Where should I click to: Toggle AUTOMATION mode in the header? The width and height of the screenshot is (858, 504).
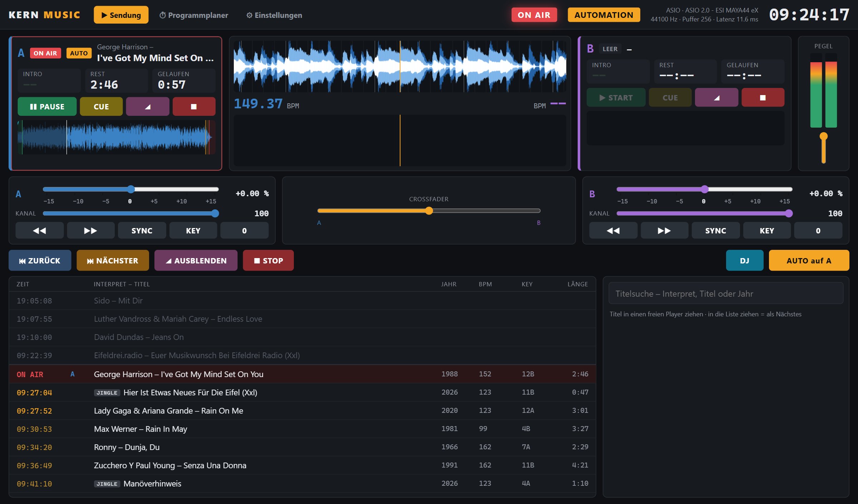(604, 15)
